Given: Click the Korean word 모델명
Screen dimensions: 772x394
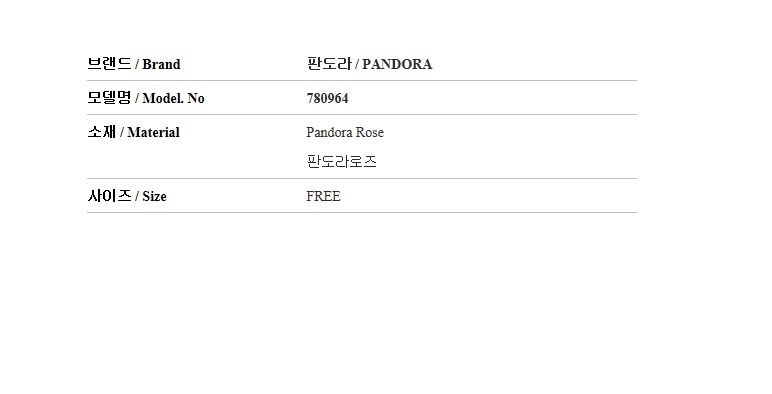Looking at the screenshot, I should (109, 98).
